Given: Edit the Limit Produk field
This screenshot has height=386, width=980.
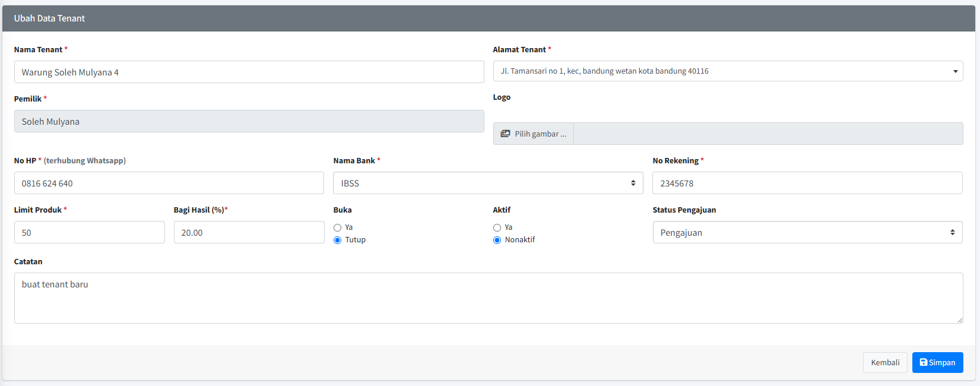Looking at the screenshot, I should point(89,232).
